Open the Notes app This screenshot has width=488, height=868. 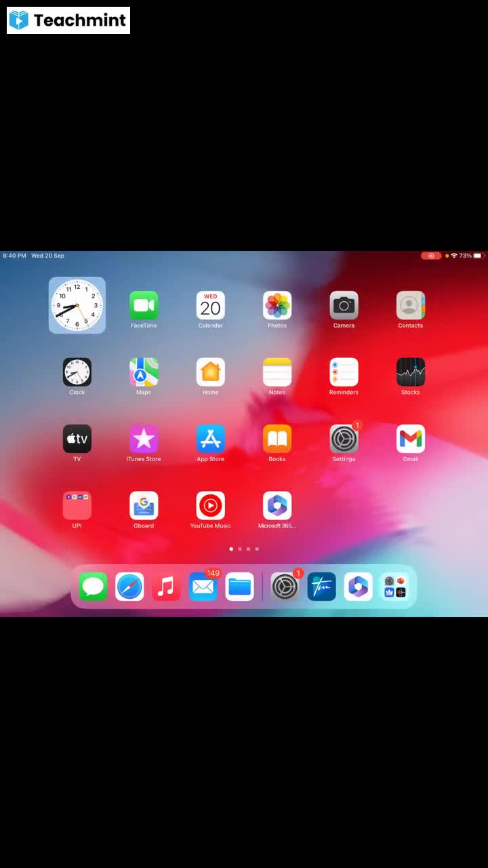[277, 372]
